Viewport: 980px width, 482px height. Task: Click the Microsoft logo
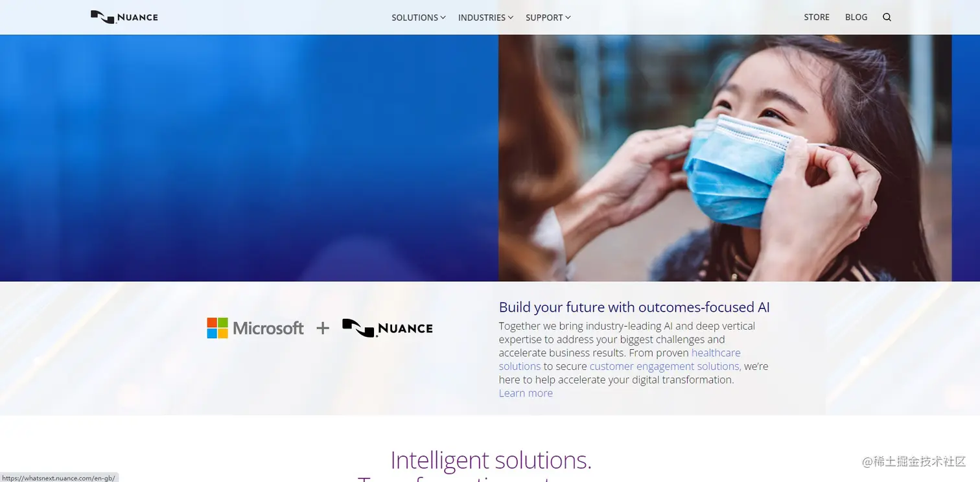tap(255, 328)
